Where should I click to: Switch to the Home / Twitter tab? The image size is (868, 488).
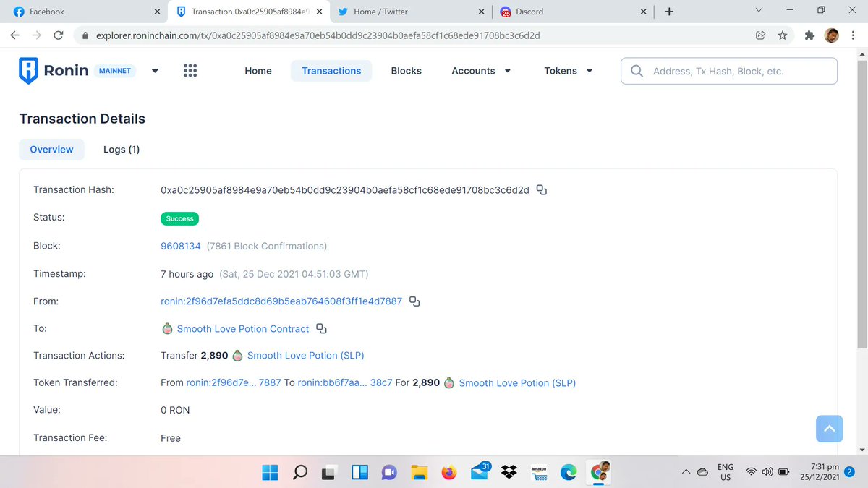410,12
